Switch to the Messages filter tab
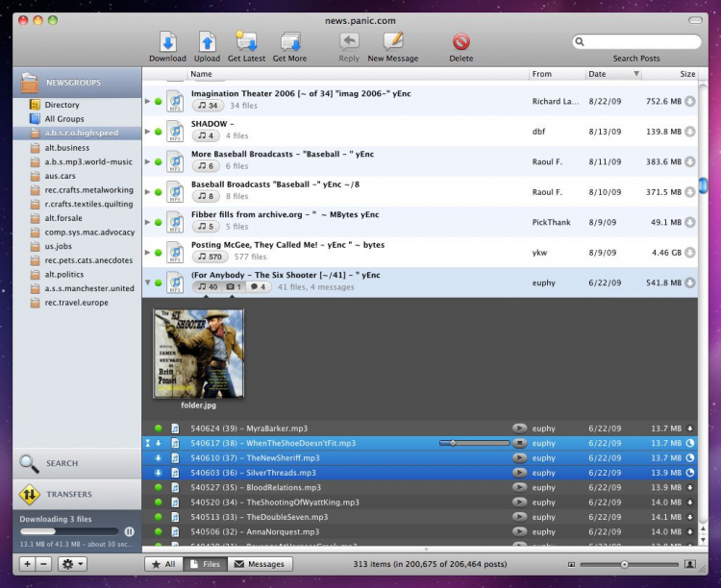This screenshot has width=721, height=588. click(x=259, y=564)
